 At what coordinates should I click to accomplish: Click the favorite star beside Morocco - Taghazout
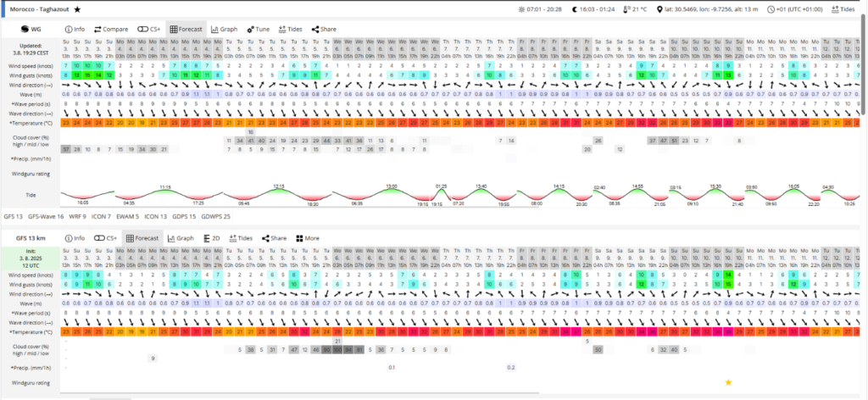[77, 9]
